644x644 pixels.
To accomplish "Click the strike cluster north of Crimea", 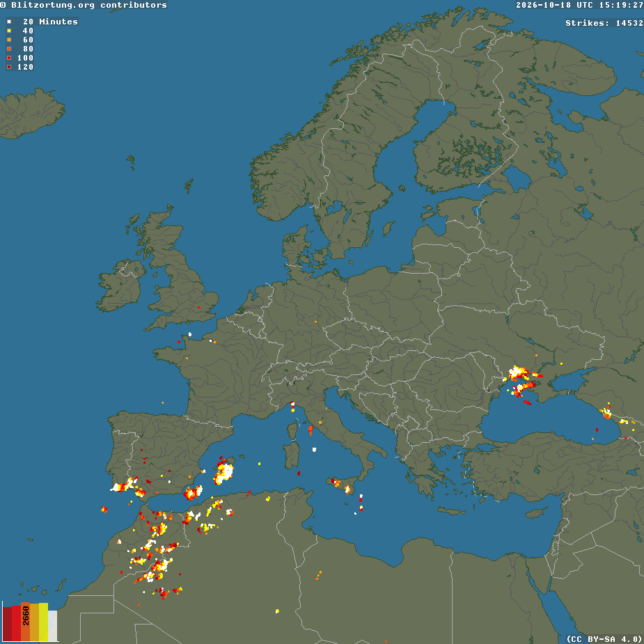I will tap(519, 373).
